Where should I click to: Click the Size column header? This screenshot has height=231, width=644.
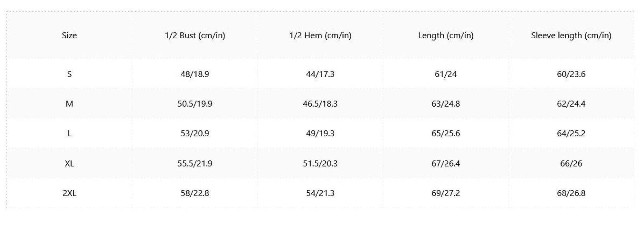tap(69, 35)
